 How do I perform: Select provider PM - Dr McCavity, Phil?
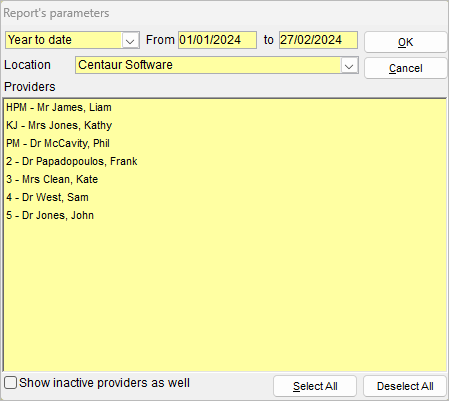(58, 143)
